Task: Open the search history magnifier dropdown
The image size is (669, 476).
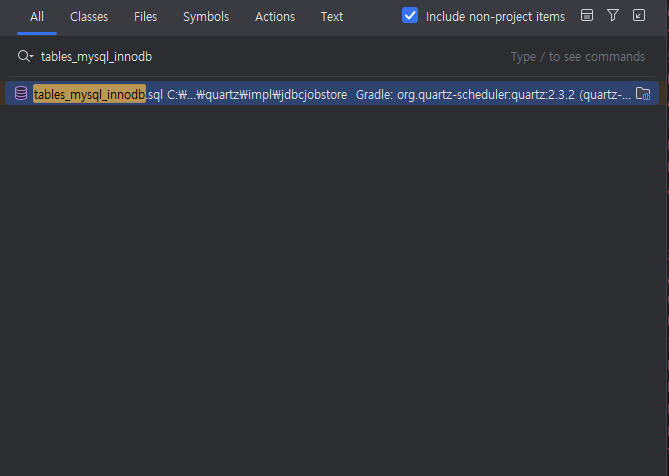Action: [x=25, y=56]
